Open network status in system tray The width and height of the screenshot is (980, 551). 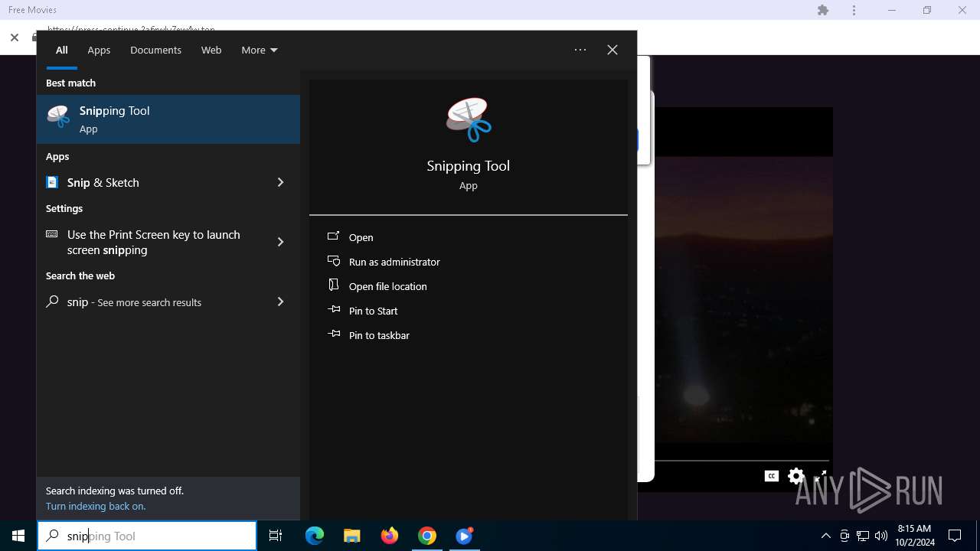click(x=863, y=536)
